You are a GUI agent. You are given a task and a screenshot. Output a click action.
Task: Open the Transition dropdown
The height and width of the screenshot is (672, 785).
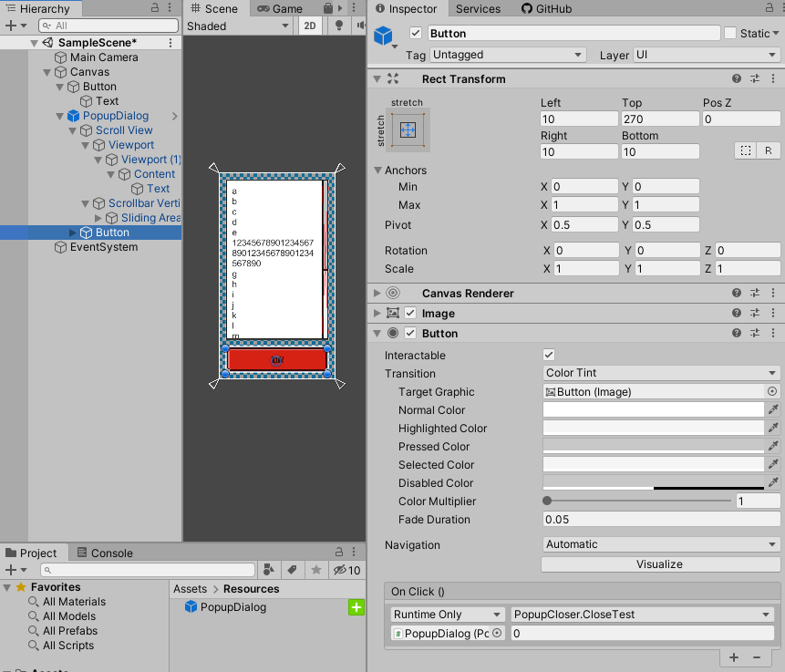[660, 373]
